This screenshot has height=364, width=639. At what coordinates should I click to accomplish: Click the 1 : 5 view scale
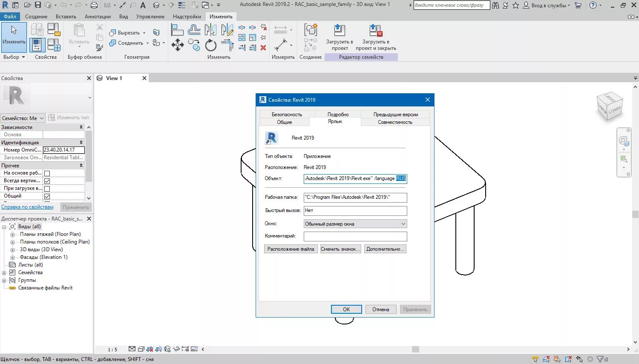pyautogui.click(x=112, y=350)
